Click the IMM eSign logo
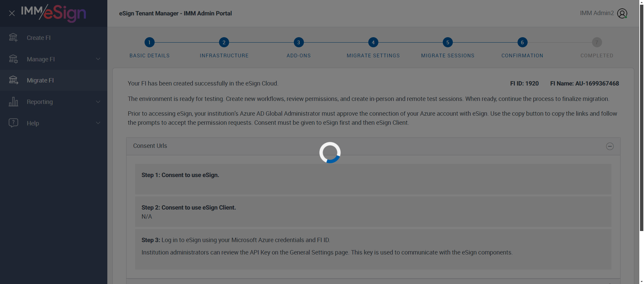The width and height of the screenshot is (644, 284). pos(54,13)
